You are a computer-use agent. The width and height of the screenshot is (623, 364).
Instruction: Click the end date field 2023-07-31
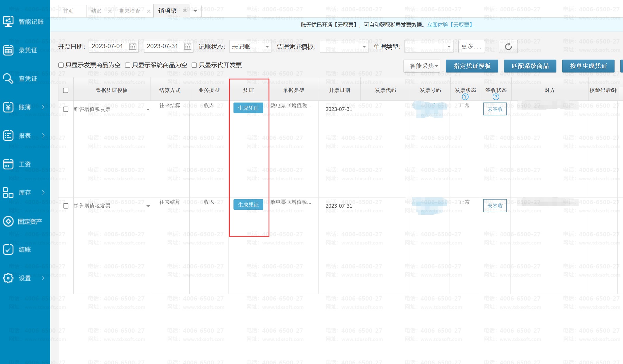pyautogui.click(x=162, y=46)
